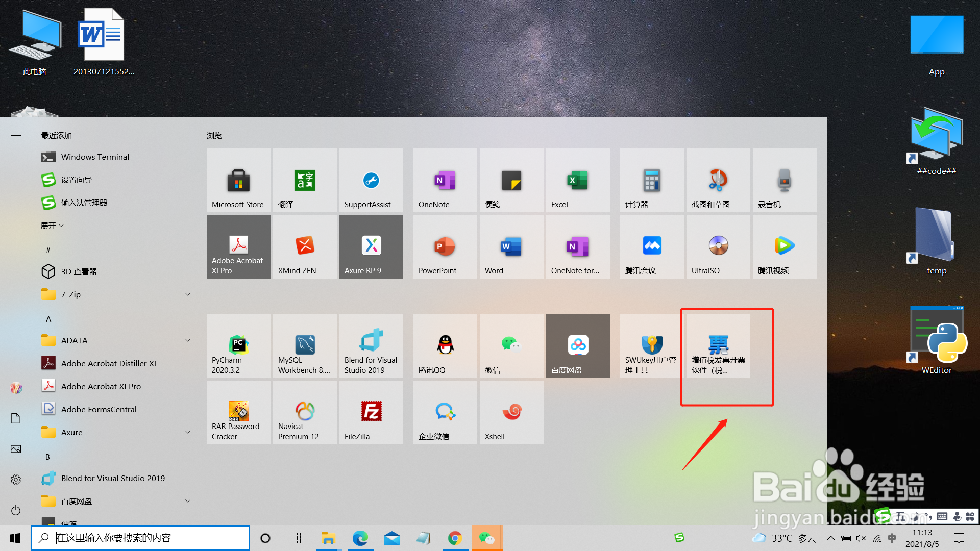Click the muted volume tray icon
The height and width of the screenshot is (551, 980).
coord(862,538)
